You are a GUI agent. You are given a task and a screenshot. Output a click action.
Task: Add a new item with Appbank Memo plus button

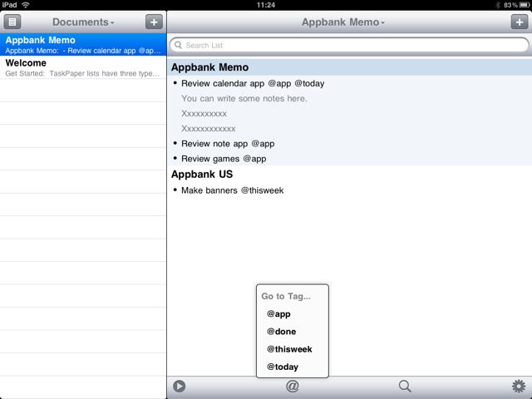[520, 22]
